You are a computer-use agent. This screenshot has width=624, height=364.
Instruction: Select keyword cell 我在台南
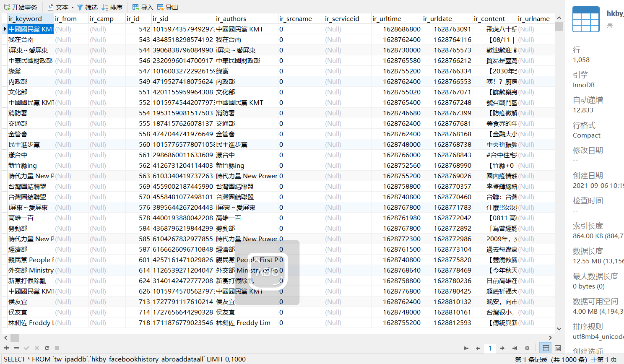pos(30,39)
